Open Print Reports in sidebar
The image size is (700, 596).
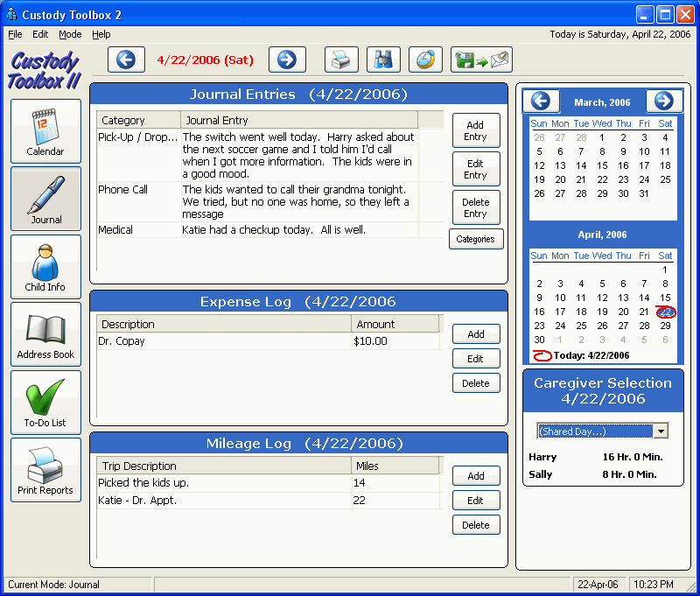(45, 470)
